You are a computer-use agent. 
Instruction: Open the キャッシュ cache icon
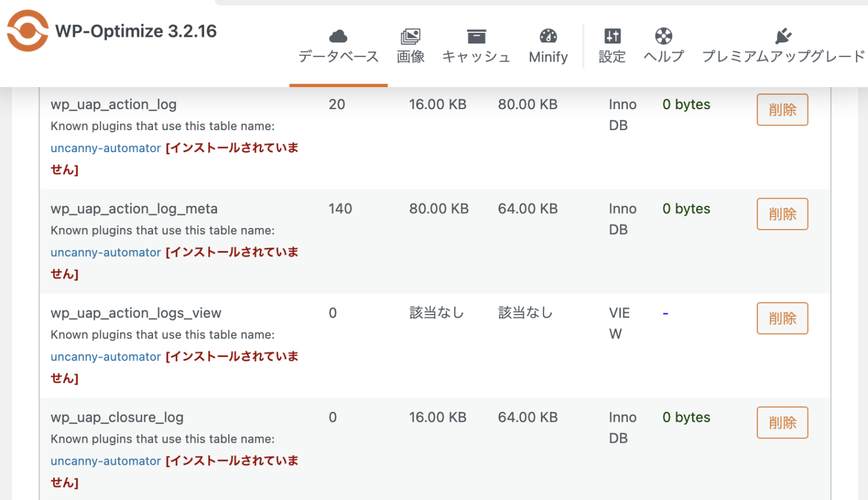(476, 35)
